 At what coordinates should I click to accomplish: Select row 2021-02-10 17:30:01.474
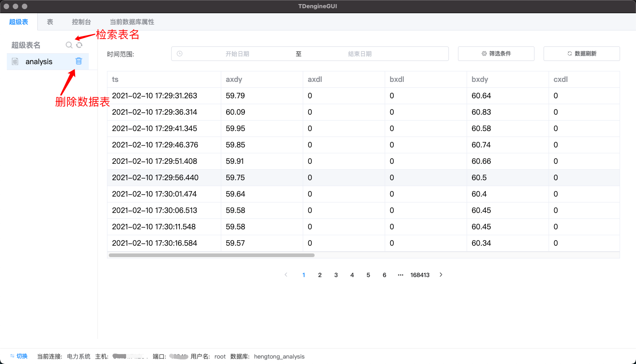coord(363,194)
